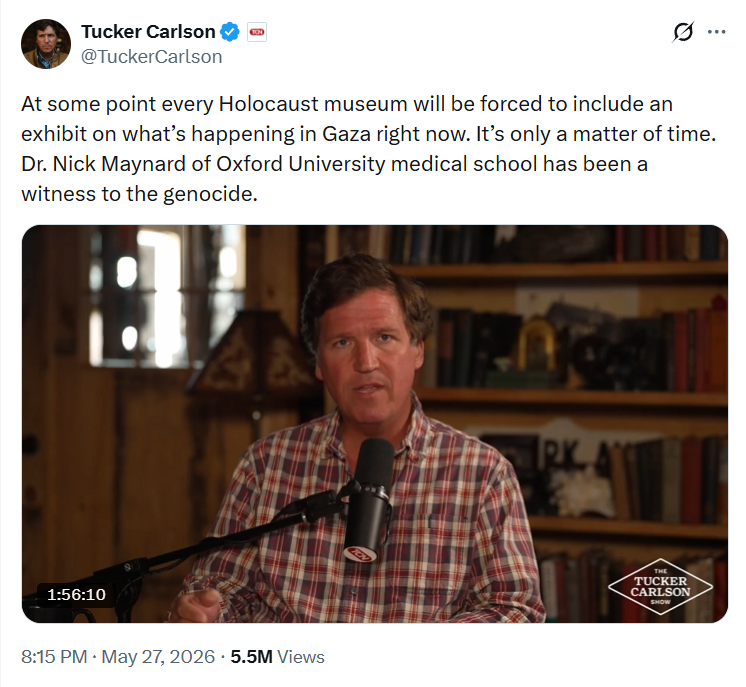Open the Tucker Carlson display name
746x687 pixels.
tap(148, 32)
